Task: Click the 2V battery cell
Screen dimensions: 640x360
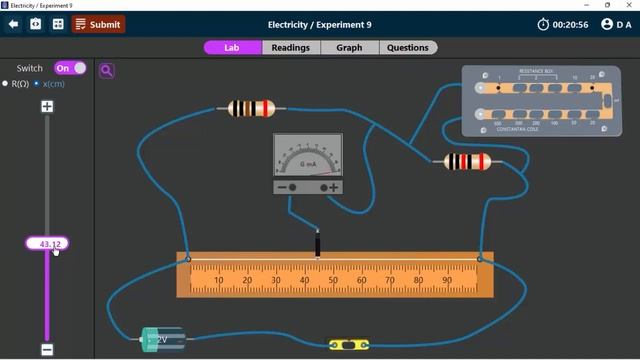Action: click(x=163, y=339)
